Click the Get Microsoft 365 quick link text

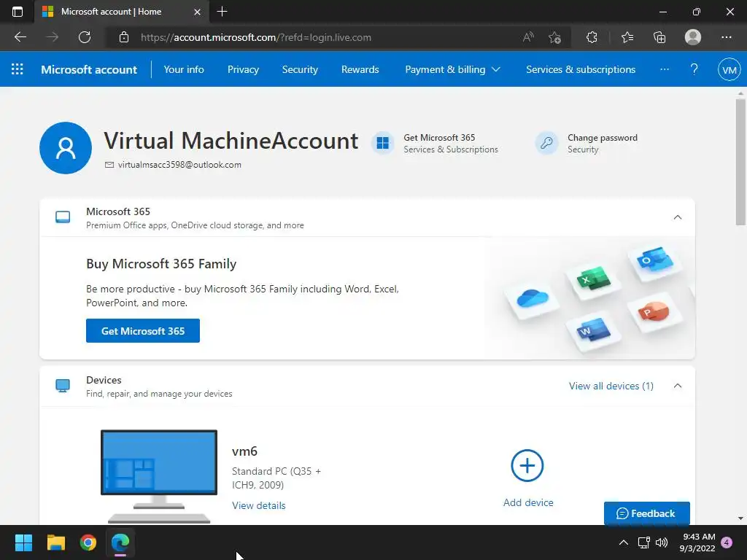pos(439,138)
